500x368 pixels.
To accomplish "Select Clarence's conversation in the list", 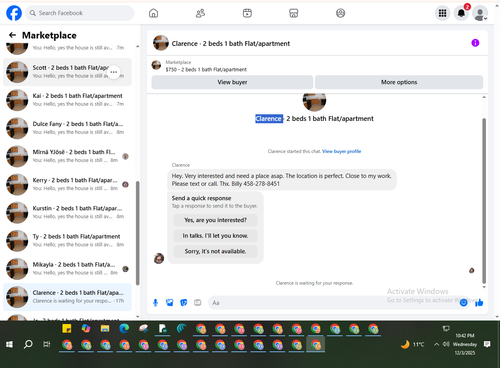I will (x=67, y=297).
